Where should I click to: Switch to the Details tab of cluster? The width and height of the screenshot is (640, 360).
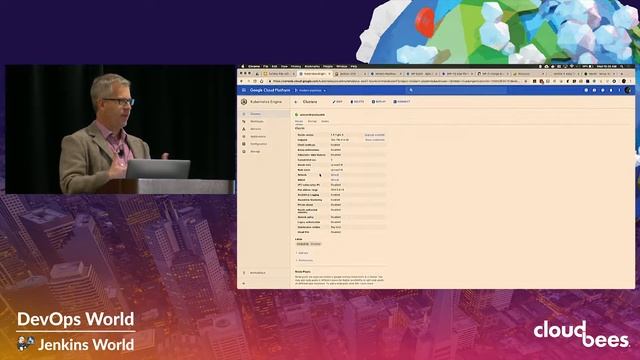pos(299,121)
